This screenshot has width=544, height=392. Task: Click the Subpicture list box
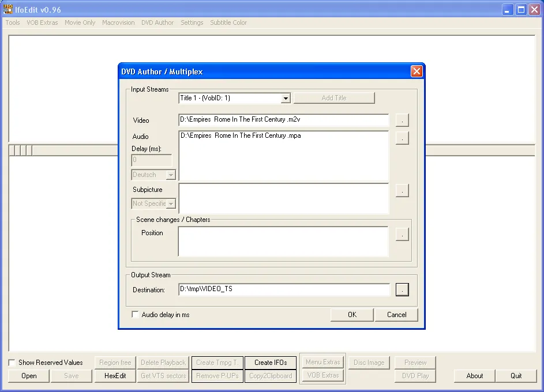pos(283,199)
